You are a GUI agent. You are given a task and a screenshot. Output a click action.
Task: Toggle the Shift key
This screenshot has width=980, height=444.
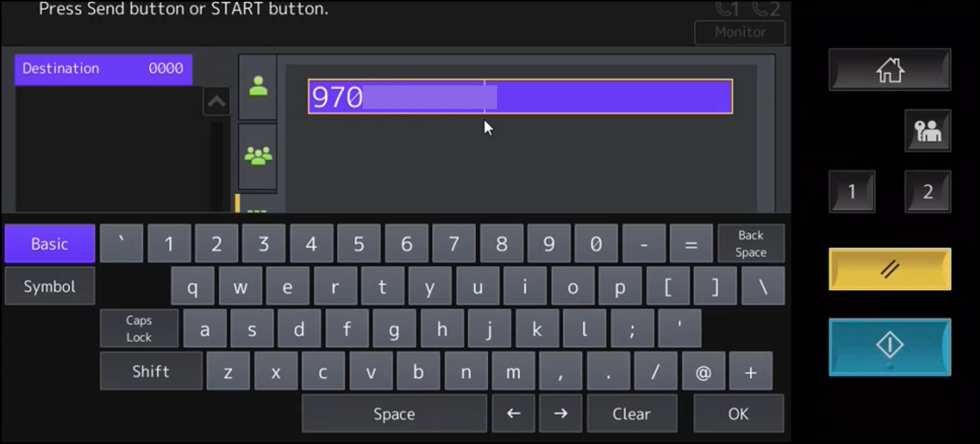coord(151,372)
